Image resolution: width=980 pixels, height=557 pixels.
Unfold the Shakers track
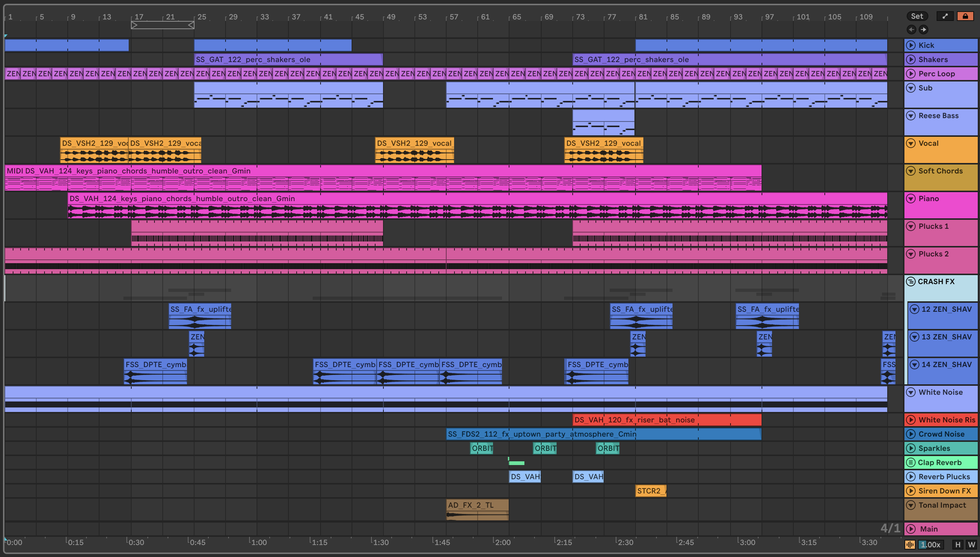pyautogui.click(x=911, y=59)
